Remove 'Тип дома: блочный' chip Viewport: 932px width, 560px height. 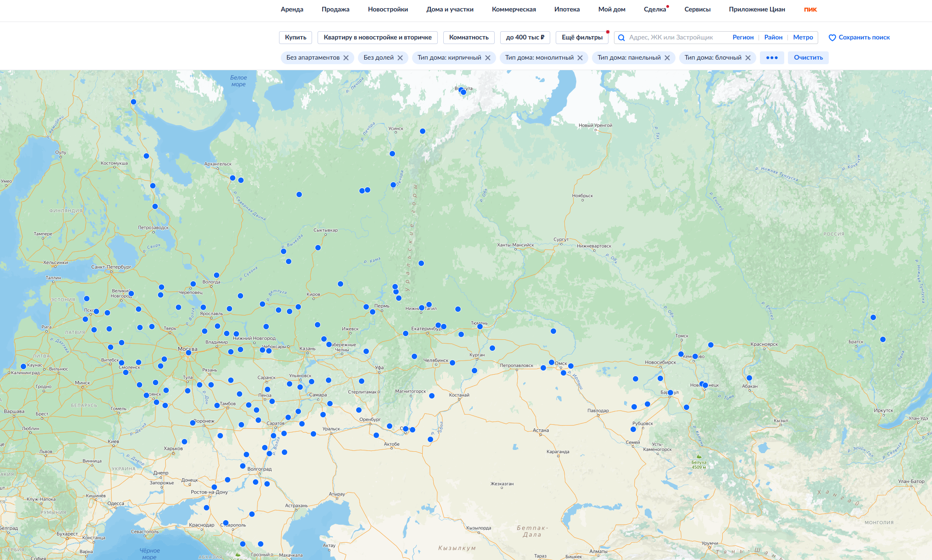pyautogui.click(x=748, y=58)
